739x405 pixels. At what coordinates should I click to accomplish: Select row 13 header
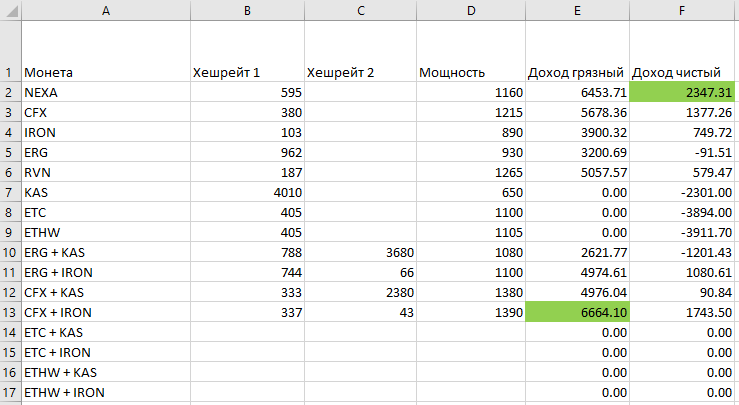click(10, 312)
